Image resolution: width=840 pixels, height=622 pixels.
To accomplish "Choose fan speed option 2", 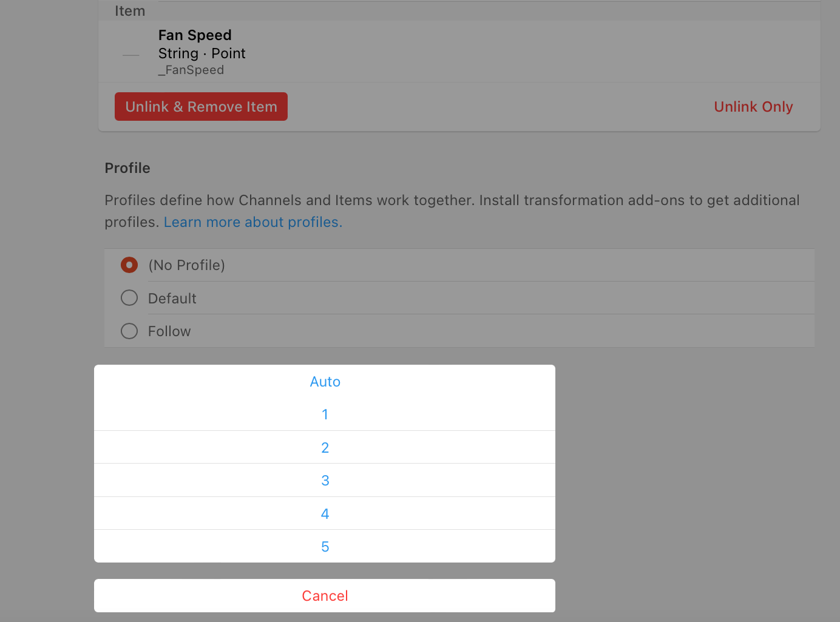I will coord(325,448).
